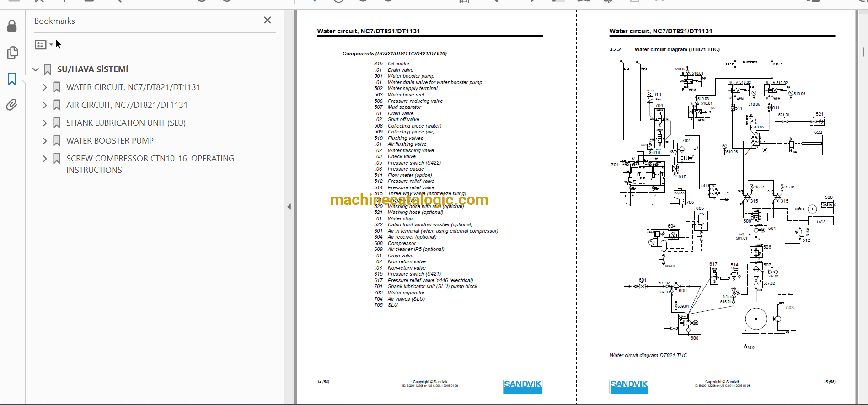
Task: Go to WATER CIRCUIT, NC7/DT821/DT1131 bookmark
Action: (x=133, y=87)
